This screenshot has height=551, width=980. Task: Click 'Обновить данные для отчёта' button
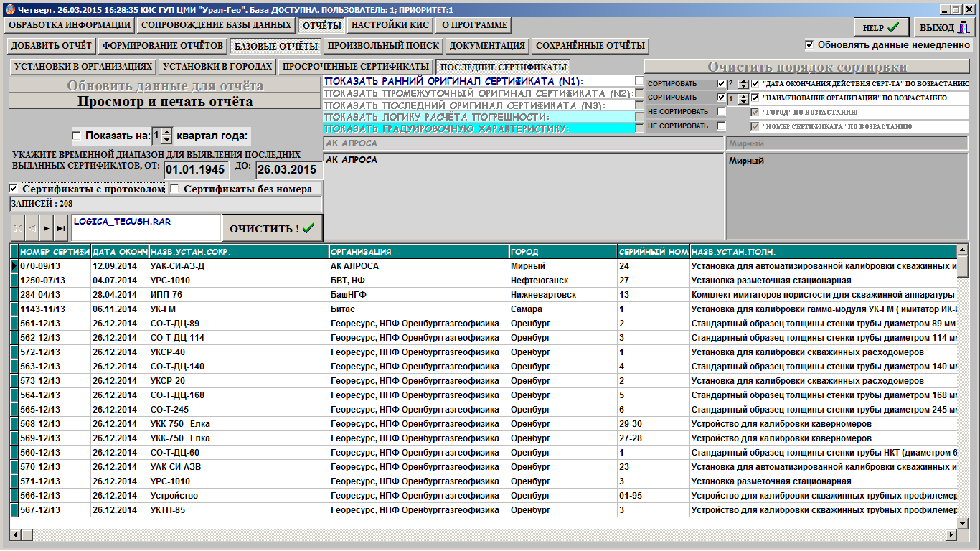pos(165,85)
